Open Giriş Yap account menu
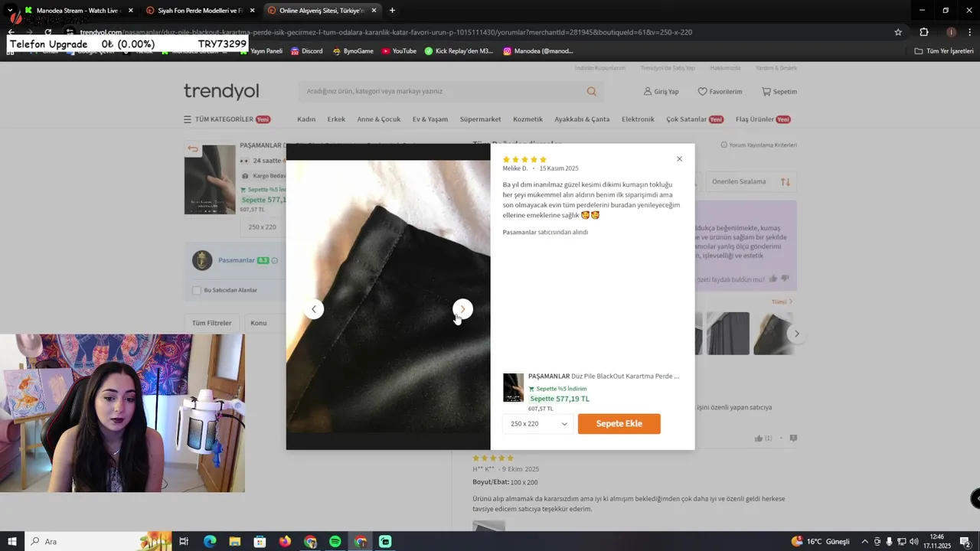The width and height of the screenshot is (980, 551). coord(661,91)
